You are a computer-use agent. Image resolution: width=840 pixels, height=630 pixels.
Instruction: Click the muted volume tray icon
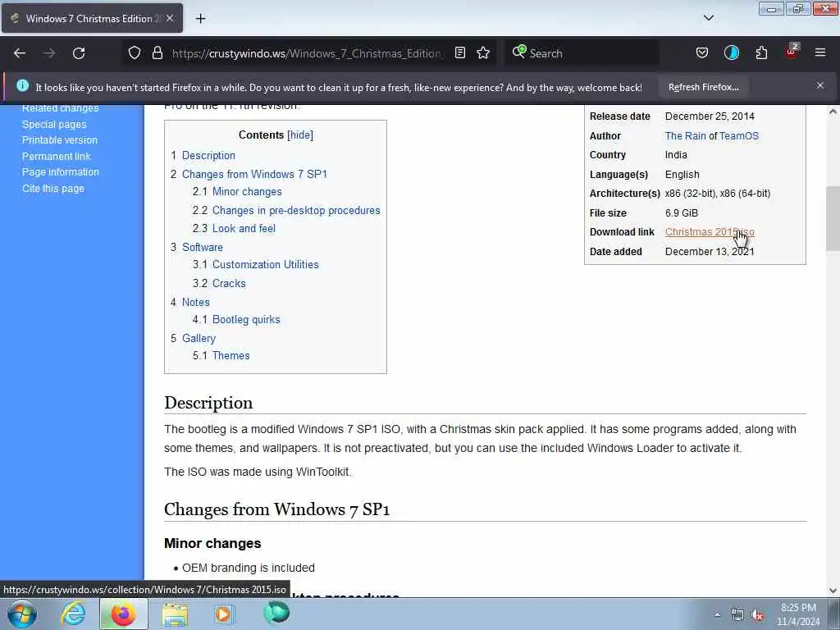757,615
